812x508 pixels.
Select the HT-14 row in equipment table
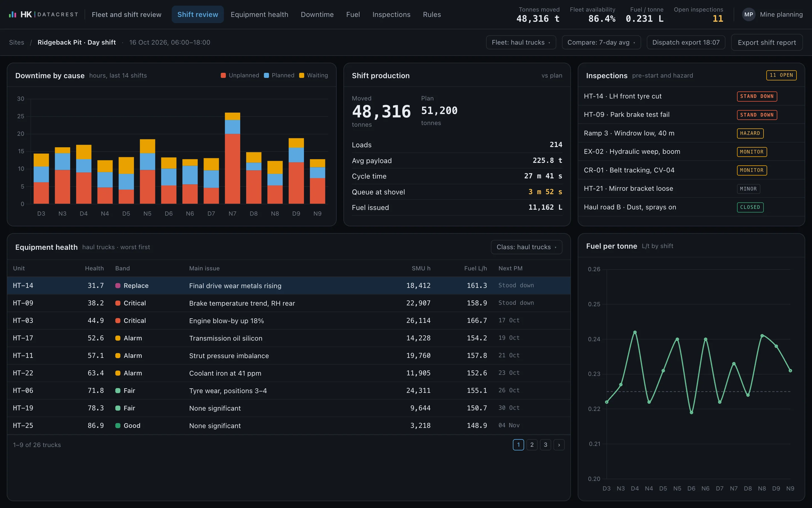288,286
